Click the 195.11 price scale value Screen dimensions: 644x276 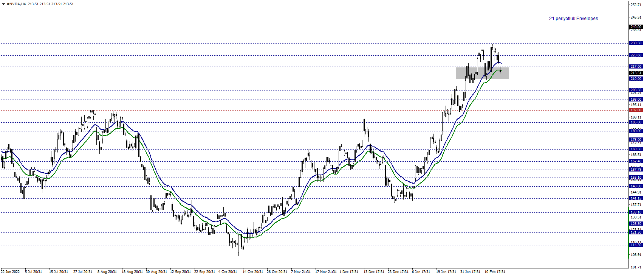pyautogui.click(x=636, y=105)
